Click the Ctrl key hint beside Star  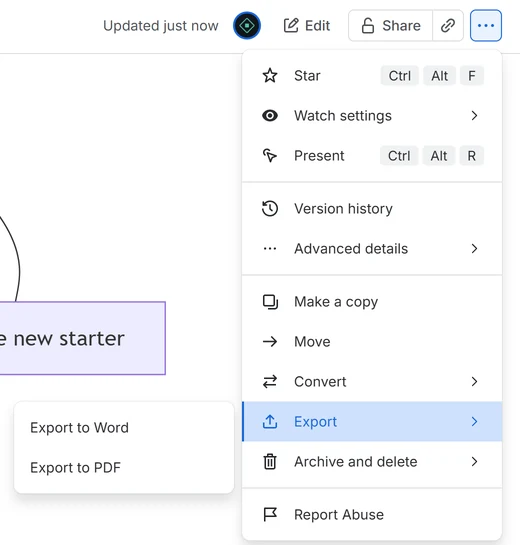coord(400,75)
